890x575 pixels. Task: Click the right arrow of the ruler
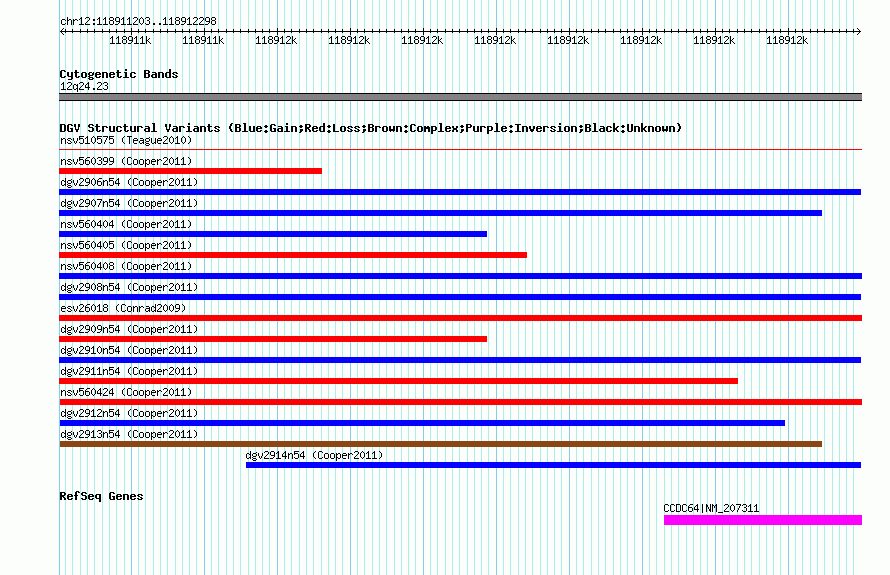pyautogui.click(x=858, y=32)
